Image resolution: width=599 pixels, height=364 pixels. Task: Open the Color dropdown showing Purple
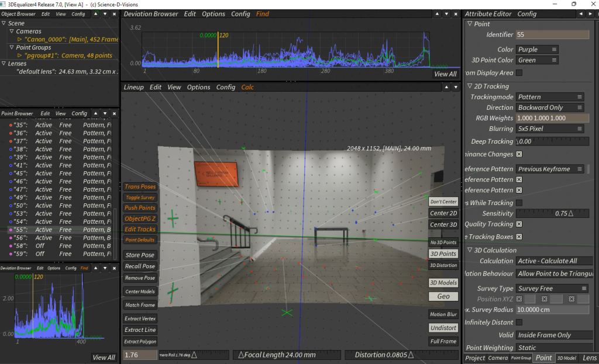click(x=537, y=49)
